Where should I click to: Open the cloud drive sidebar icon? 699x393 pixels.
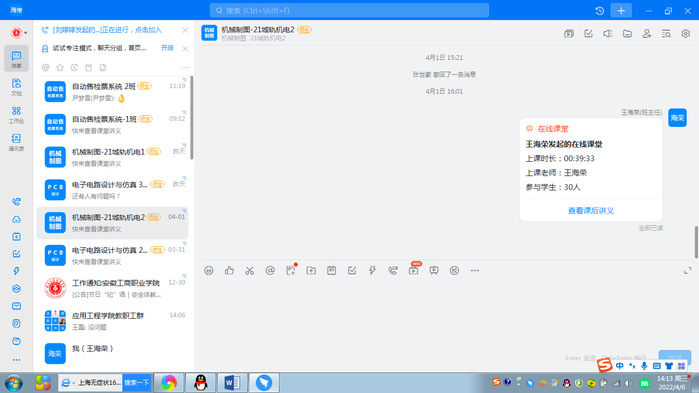pyautogui.click(x=16, y=219)
